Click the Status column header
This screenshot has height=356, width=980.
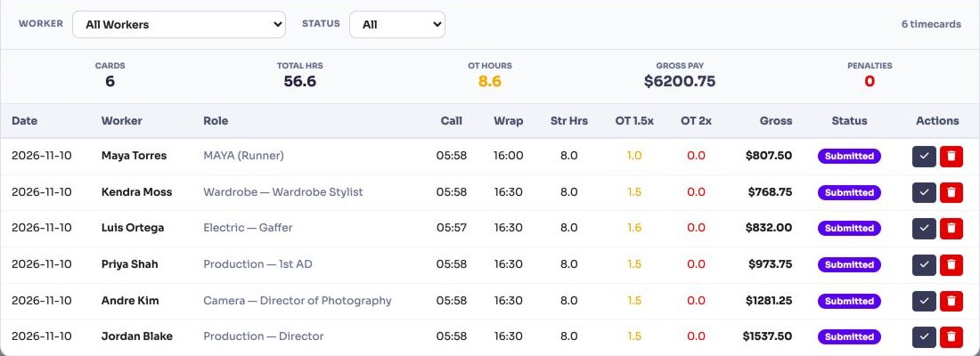(849, 121)
